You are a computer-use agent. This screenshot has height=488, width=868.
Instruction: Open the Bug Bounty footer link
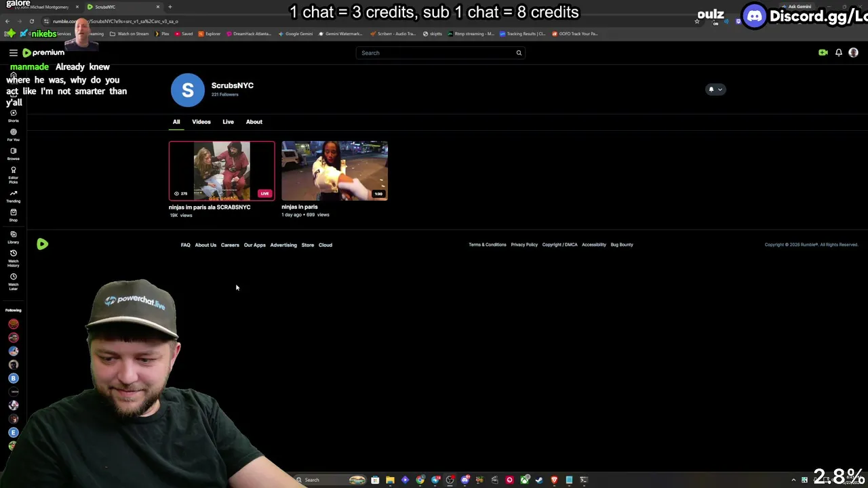(621, 245)
